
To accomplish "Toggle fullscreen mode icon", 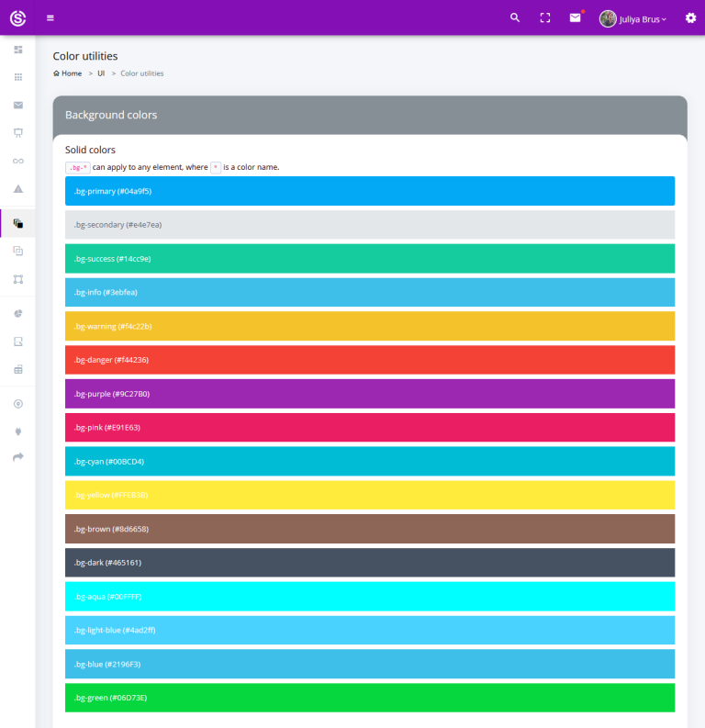I will point(545,17).
